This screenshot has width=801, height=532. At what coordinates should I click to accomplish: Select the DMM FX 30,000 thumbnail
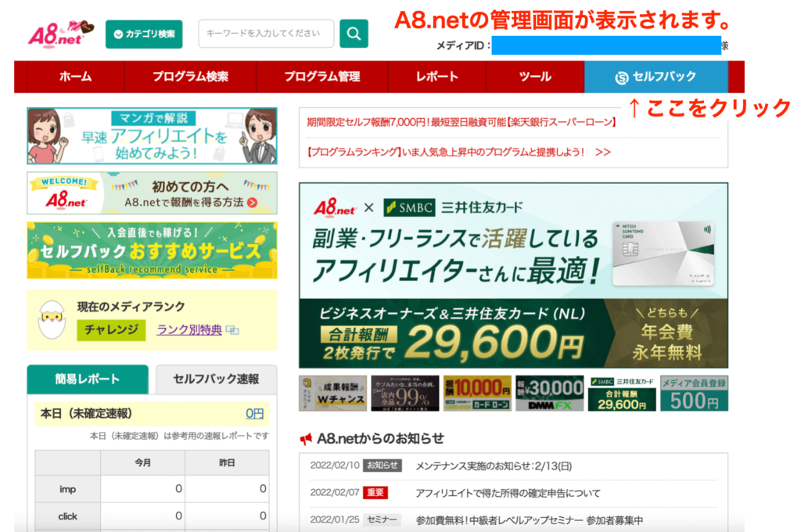550,394
